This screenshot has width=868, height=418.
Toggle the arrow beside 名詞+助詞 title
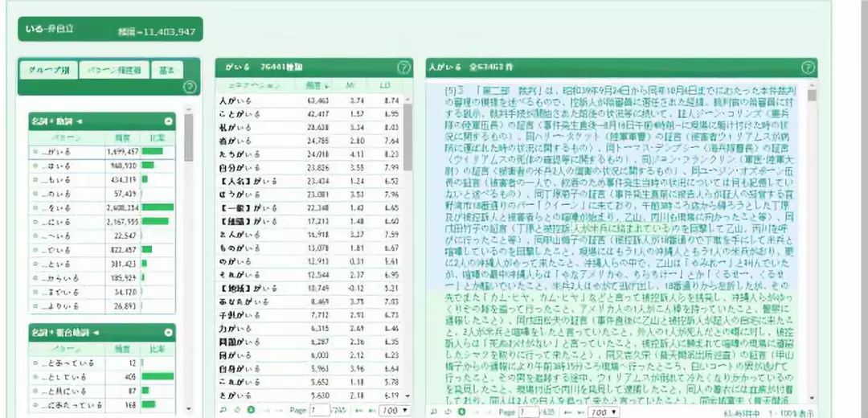[79, 121]
